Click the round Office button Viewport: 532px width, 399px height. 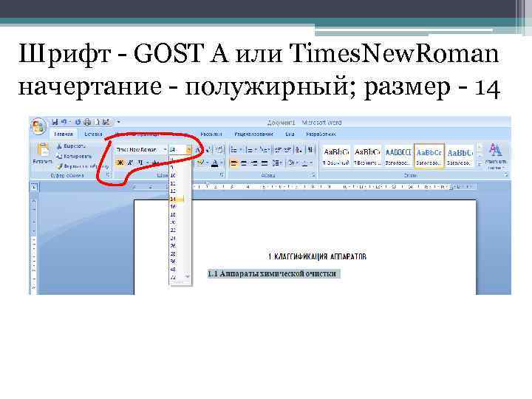tap(38, 126)
